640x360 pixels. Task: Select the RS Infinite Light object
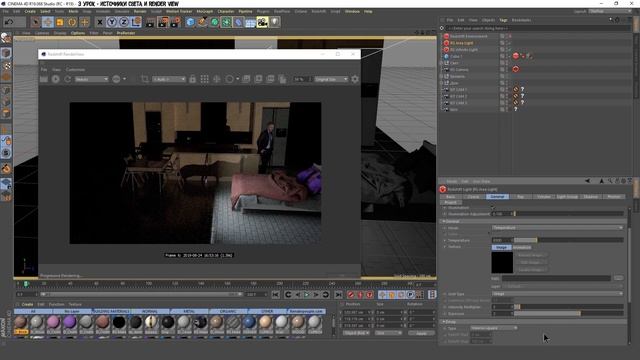coord(464,49)
